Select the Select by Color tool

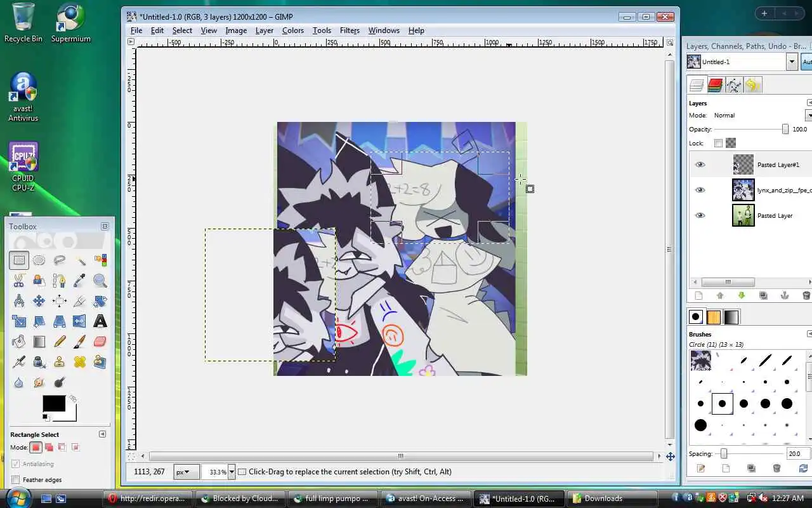[x=100, y=260]
